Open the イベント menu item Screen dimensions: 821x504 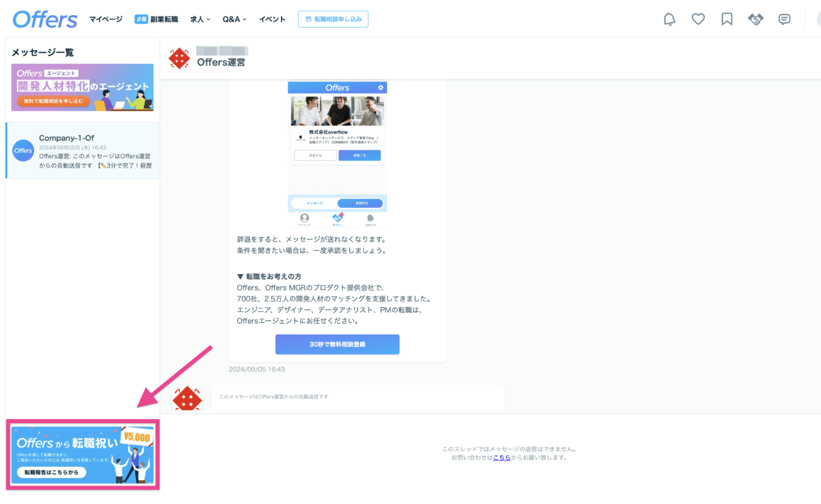click(272, 20)
